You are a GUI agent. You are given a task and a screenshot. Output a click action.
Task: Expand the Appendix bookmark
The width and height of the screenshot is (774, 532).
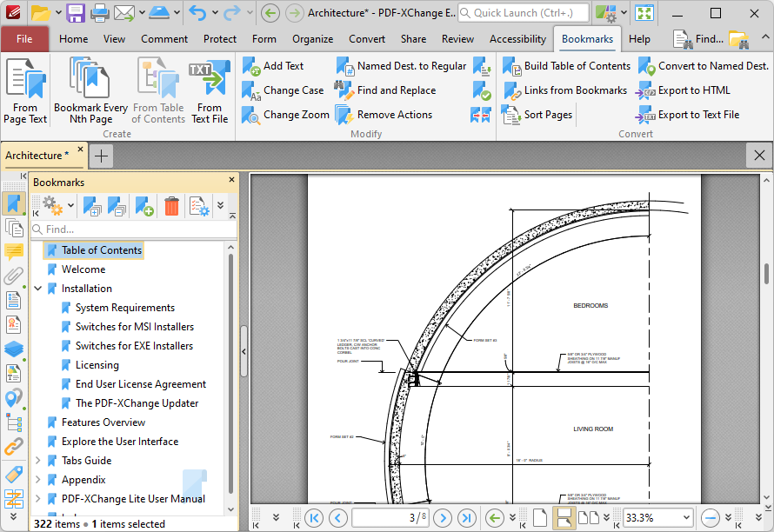38,480
